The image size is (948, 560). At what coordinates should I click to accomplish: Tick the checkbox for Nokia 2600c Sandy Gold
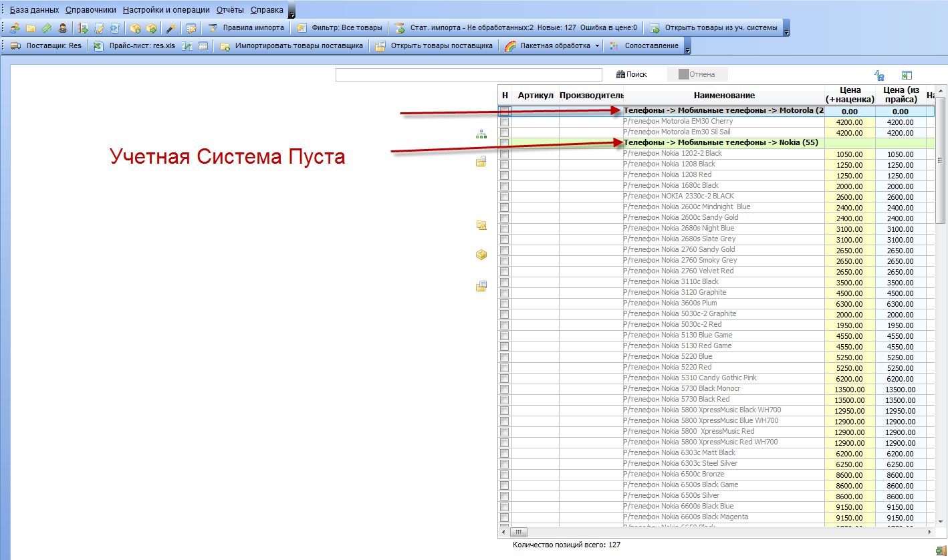[505, 219]
